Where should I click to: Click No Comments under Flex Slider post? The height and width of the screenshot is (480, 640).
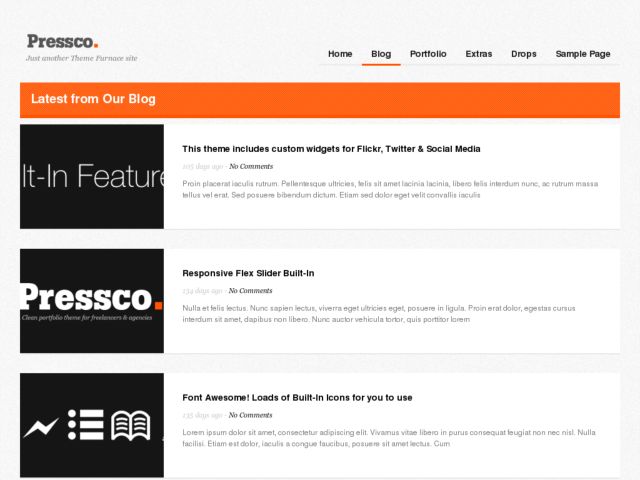click(250, 291)
